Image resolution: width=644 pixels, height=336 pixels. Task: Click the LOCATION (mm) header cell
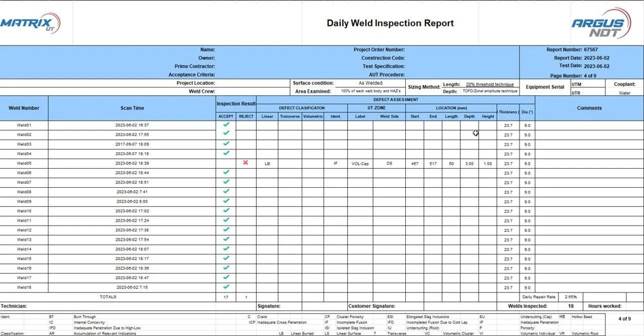451,108
